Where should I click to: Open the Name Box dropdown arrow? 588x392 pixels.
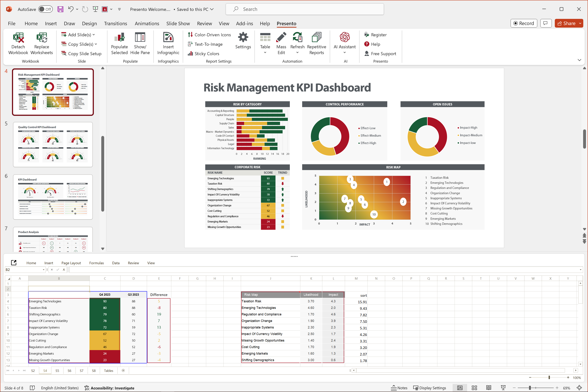point(44,270)
